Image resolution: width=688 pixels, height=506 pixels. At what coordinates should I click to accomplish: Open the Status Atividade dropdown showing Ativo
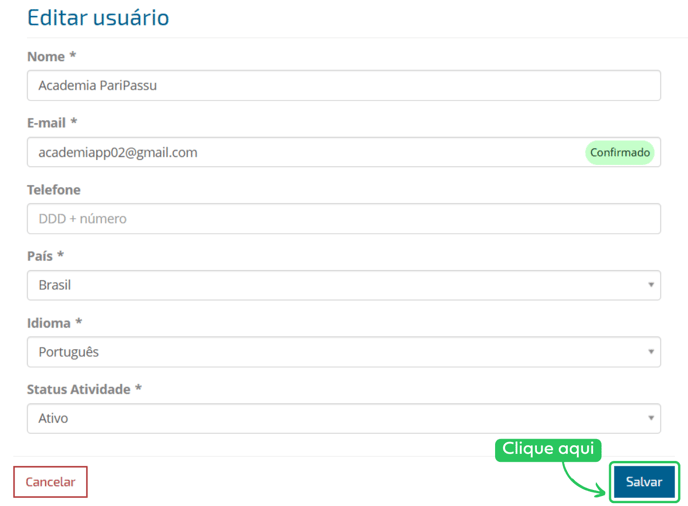pyautogui.click(x=344, y=418)
